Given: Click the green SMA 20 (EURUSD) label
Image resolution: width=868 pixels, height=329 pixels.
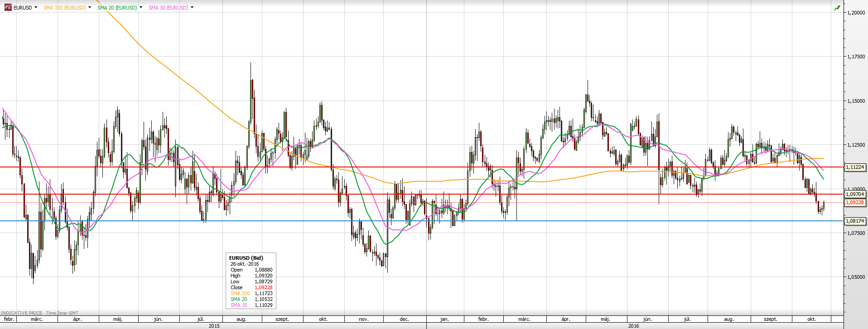Looking at the screenshot, I should (117, 8).
